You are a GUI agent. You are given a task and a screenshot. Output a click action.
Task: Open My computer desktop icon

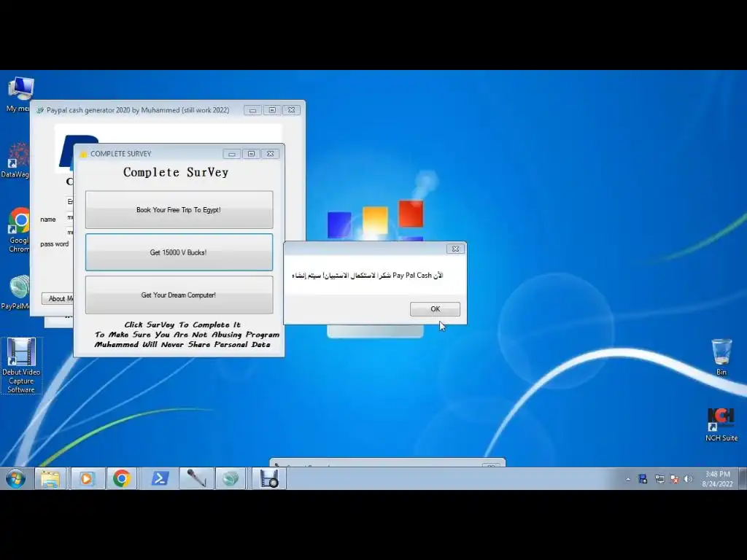tap(20, 94)
